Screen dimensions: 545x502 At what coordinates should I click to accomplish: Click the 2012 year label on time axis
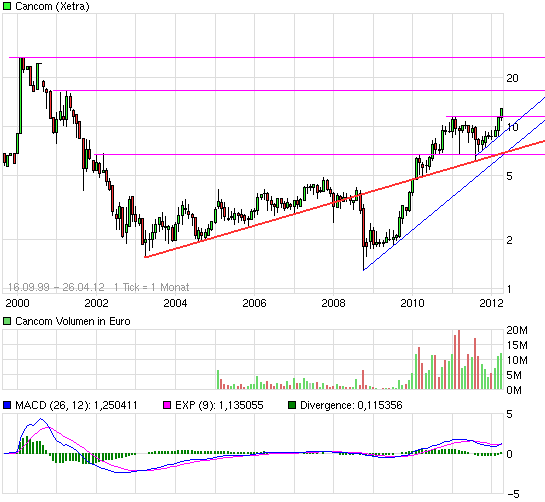pyautogui.click(x=491, y=303)
